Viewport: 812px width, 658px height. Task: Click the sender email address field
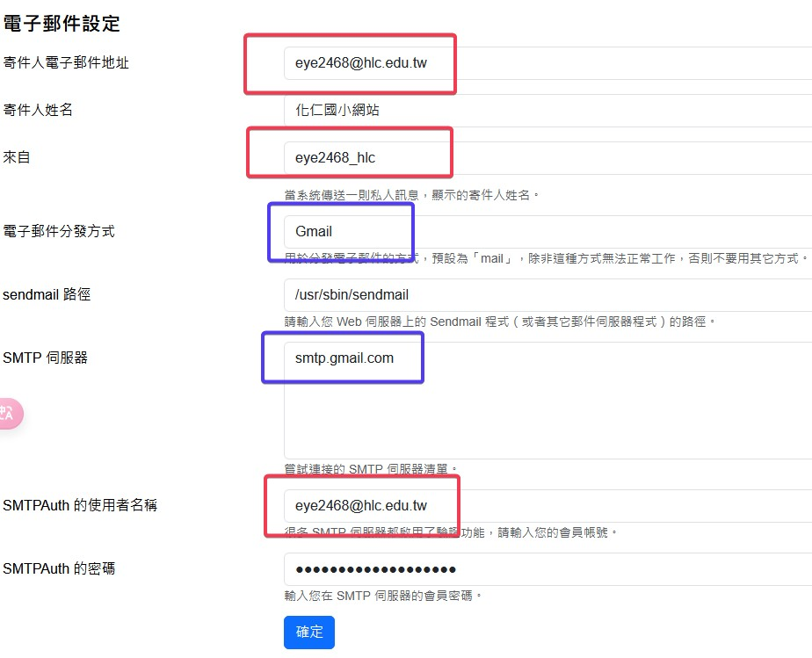(x=545, y=63)
